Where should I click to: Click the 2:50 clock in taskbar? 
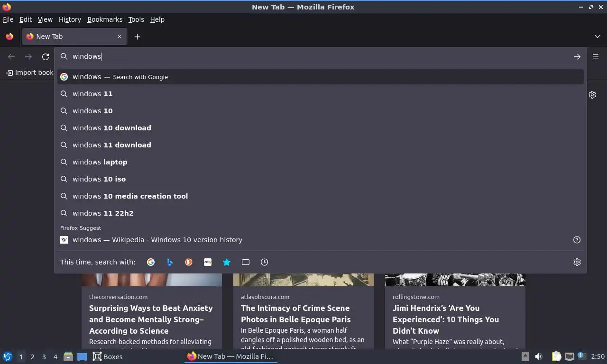(x=598, y=356)
